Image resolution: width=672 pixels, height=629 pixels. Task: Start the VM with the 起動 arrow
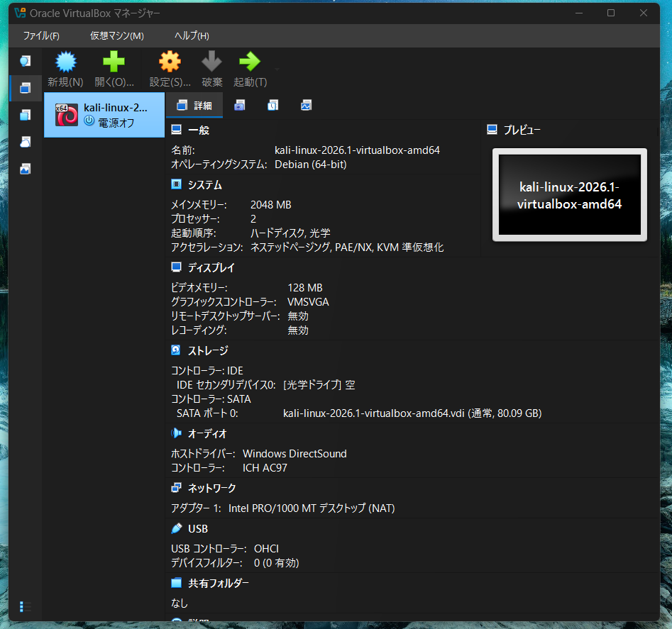tap(249, 67)
